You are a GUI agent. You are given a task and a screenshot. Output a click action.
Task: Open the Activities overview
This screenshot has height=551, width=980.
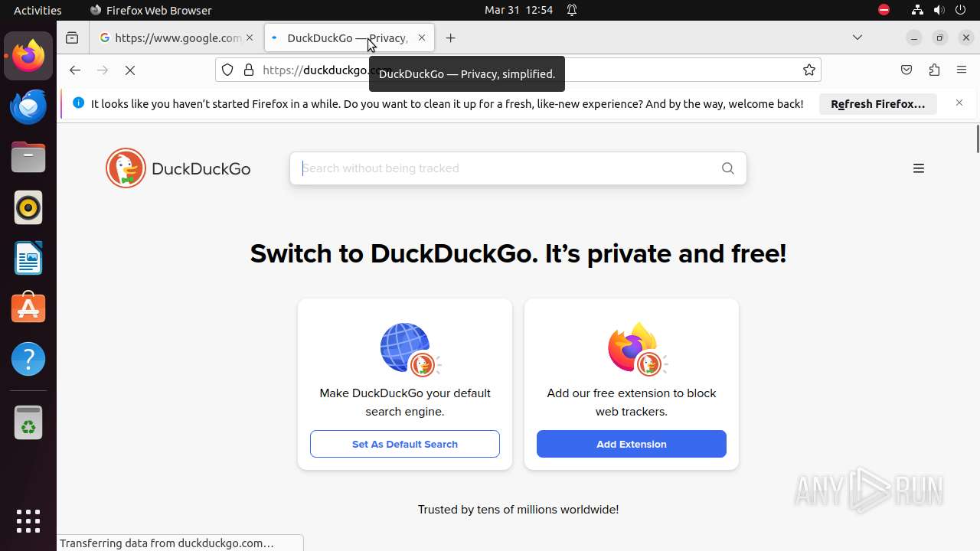coord(38,10)
